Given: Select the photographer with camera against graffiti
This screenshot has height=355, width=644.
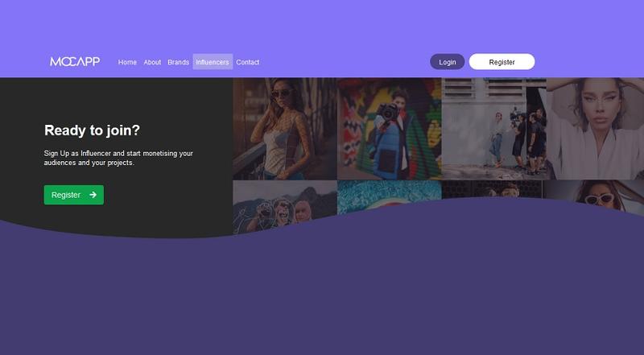Looking at the screenshot, I should click(x=389, y=128).
